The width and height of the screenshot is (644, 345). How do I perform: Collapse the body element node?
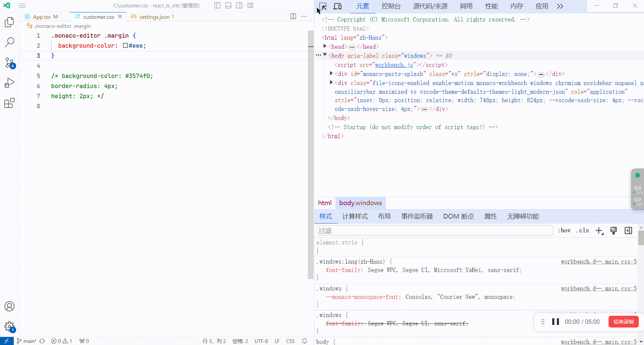tap(325, 55)
